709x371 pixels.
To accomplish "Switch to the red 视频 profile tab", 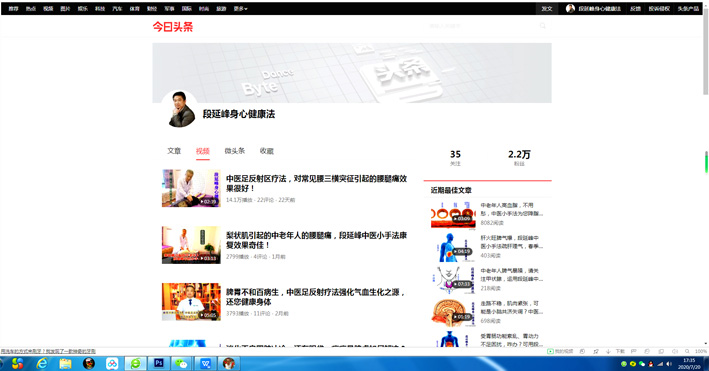I will 203,151.
